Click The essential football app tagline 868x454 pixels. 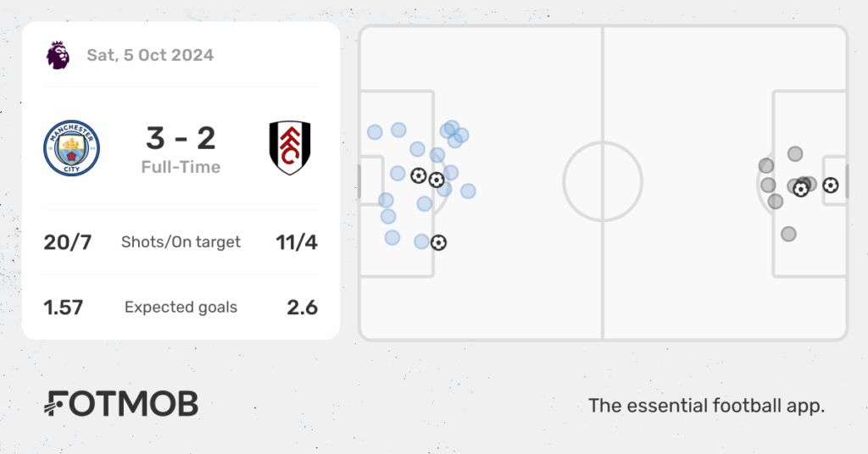[x=706, y=406]
